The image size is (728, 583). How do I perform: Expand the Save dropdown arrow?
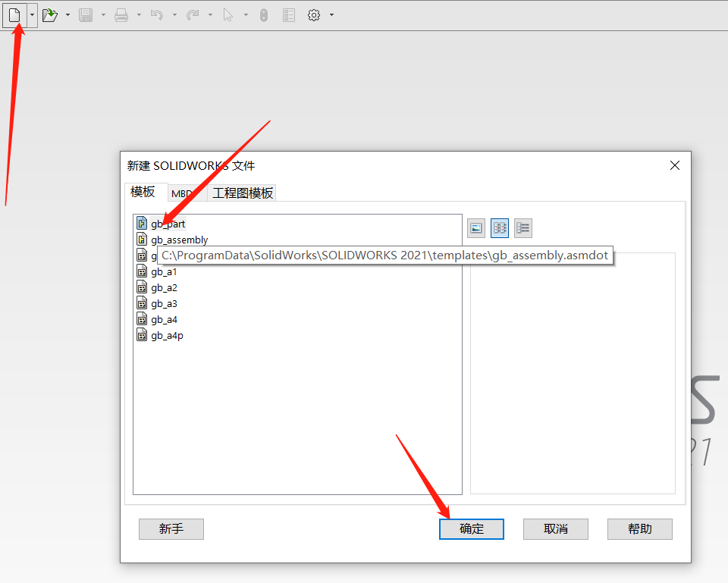pos(103,15)
